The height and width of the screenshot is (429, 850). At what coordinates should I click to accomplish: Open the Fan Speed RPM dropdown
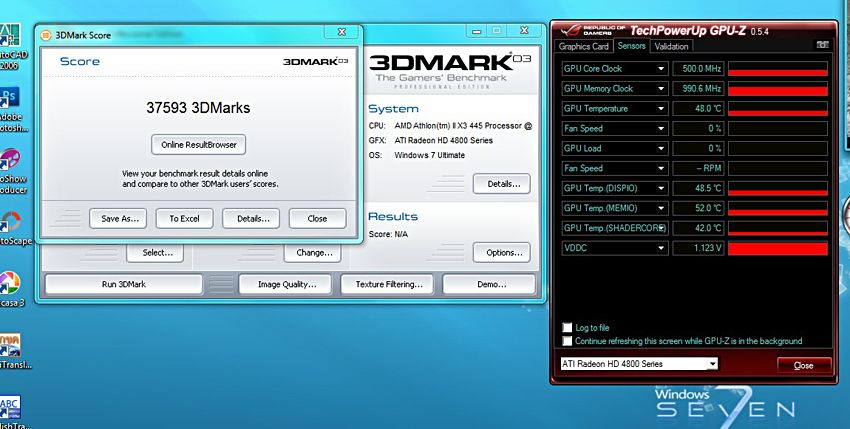pos(661,168)
